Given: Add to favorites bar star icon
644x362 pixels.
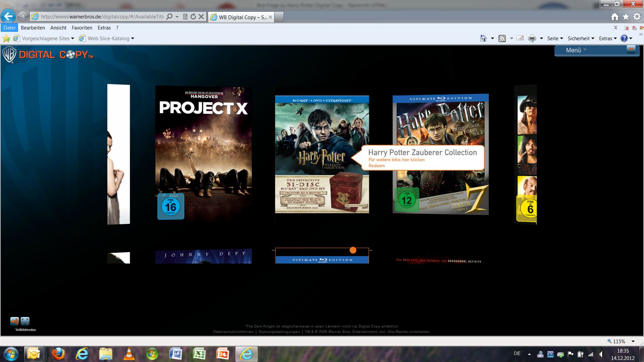Looking at the screenshot, I should coord(6,39).
